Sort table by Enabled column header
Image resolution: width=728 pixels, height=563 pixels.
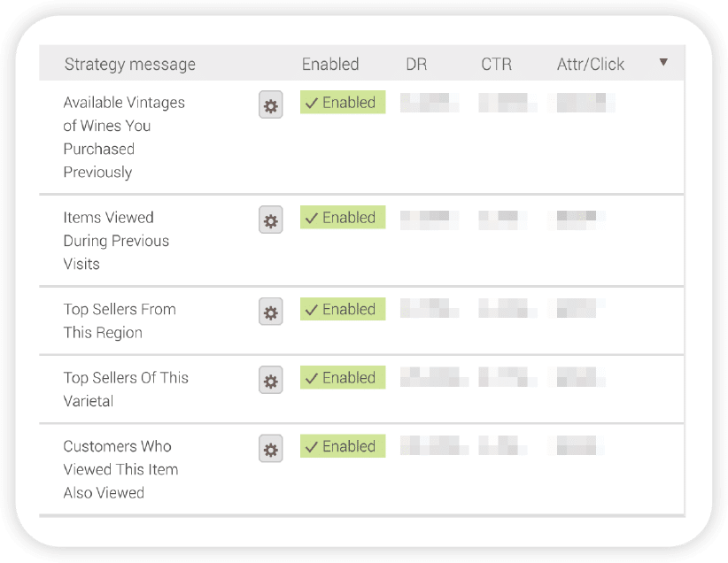coord(330,65)
